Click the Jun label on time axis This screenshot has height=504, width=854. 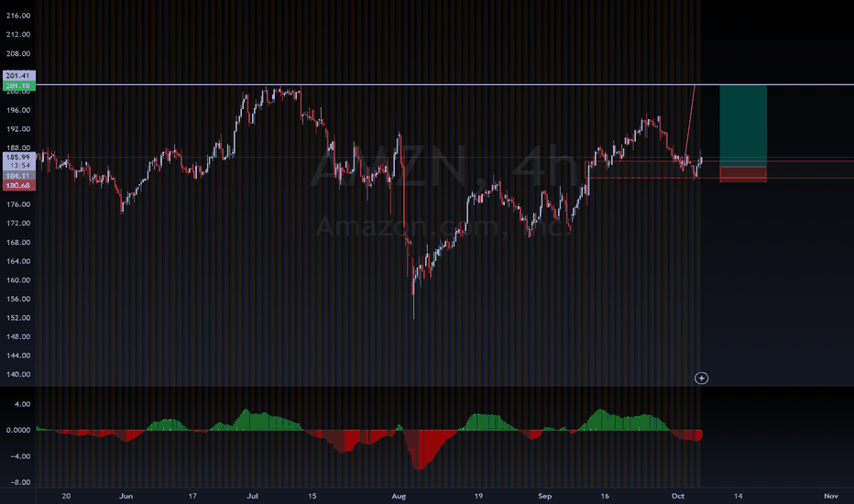click(126, 496)
